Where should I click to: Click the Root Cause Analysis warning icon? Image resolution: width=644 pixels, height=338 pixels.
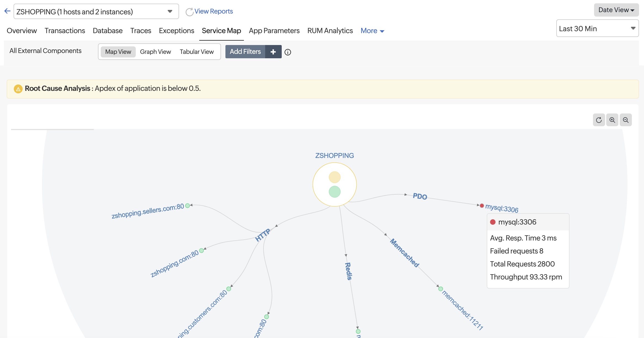click(18, 89)
